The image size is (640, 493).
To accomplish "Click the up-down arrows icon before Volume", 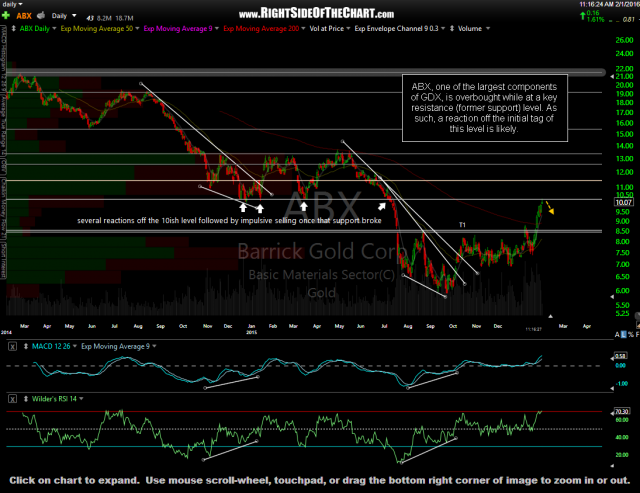I will click(452, 29).
